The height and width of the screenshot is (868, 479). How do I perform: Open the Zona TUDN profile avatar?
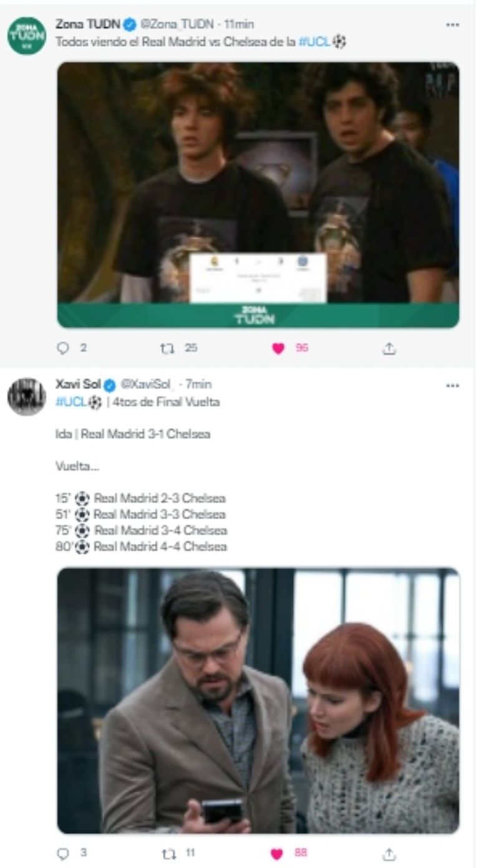26,36
